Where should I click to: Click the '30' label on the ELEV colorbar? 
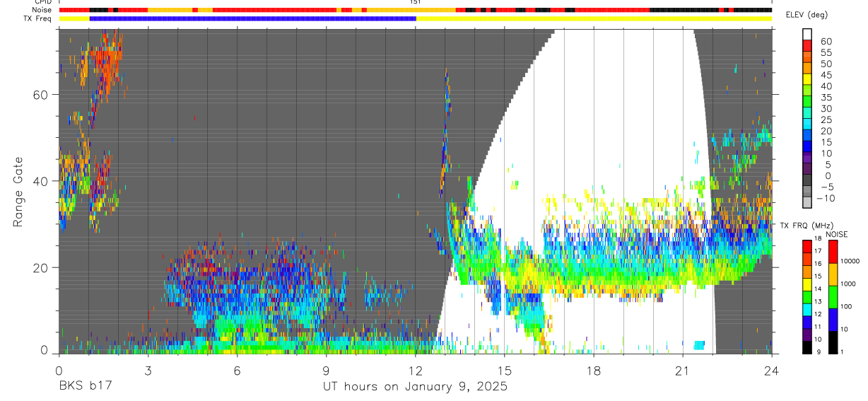[826, 109]
